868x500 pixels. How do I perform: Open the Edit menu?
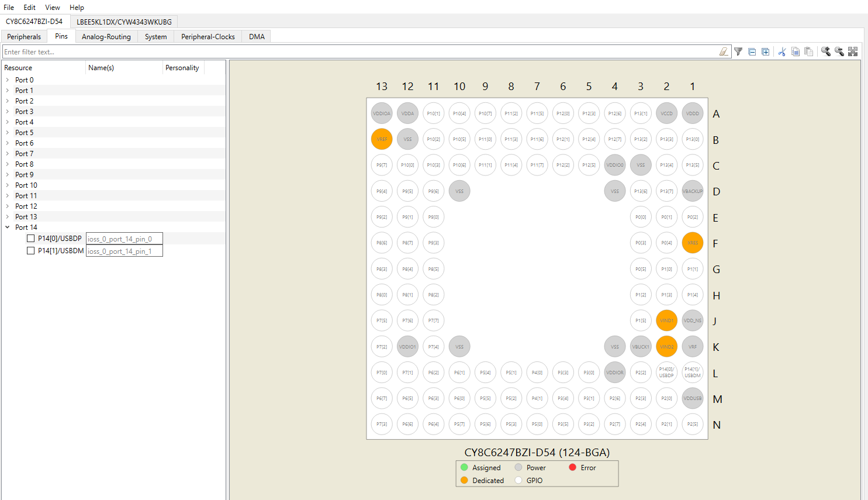pos(29,8)
